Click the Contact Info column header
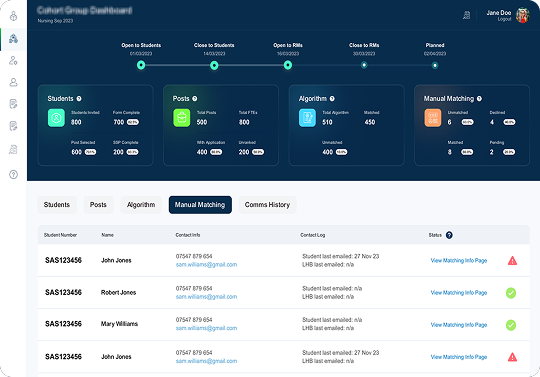Image resolution: width=540 pixels, height=377 pixels. pyautogui.click(x=188, y=235)
